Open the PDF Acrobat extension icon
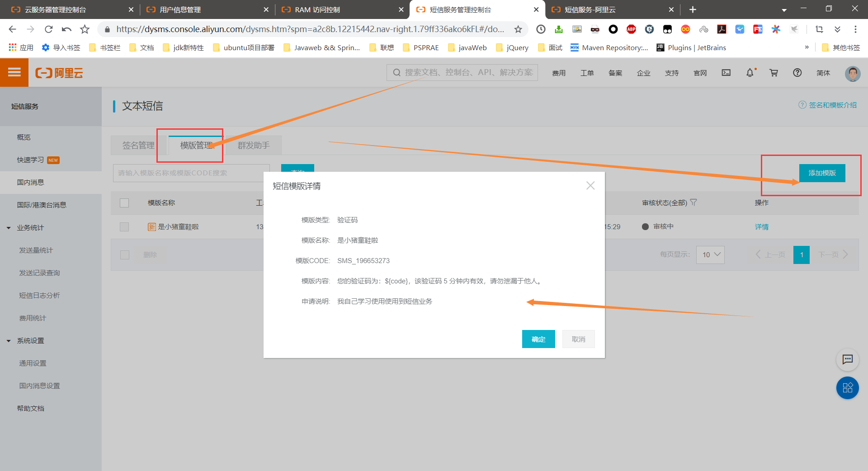Viewport: 868px width, 471px height. coord(722,29)
